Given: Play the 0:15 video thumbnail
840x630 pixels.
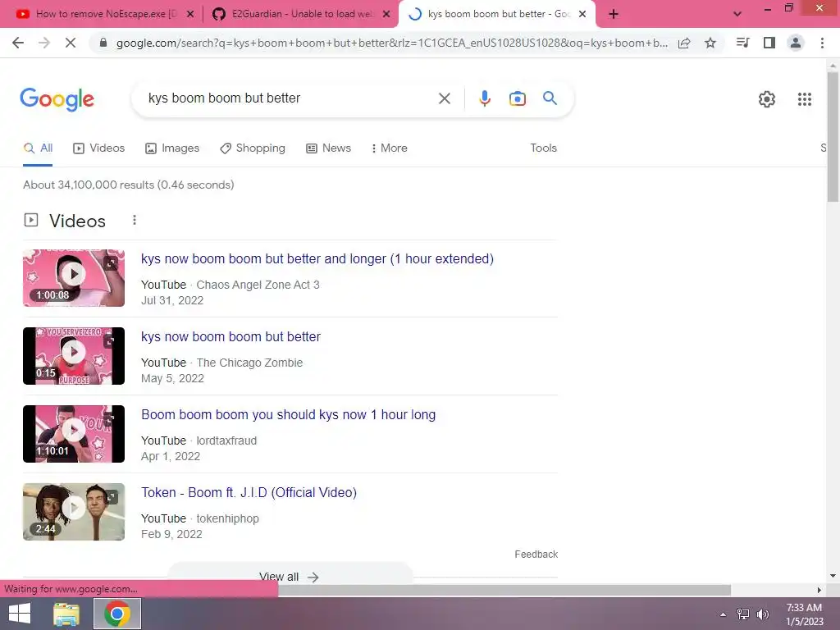Looking at the screenshot, I should 74,356.
